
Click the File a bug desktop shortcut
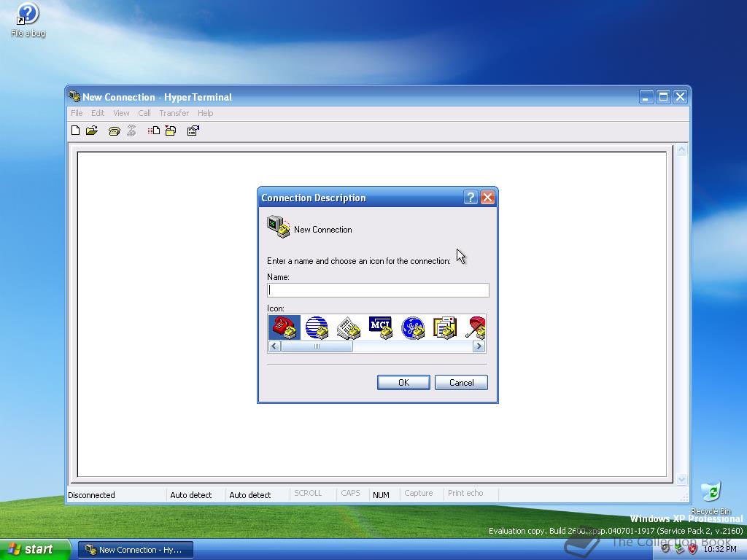[28, 20]
